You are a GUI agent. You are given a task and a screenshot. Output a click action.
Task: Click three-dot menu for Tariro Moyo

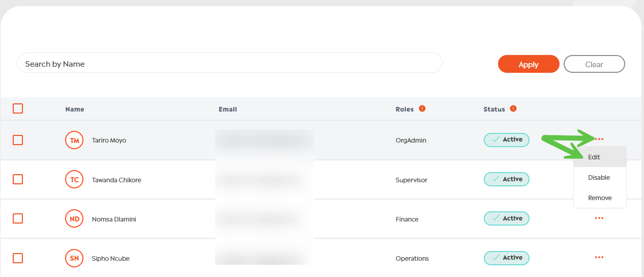tap(599, 140)
